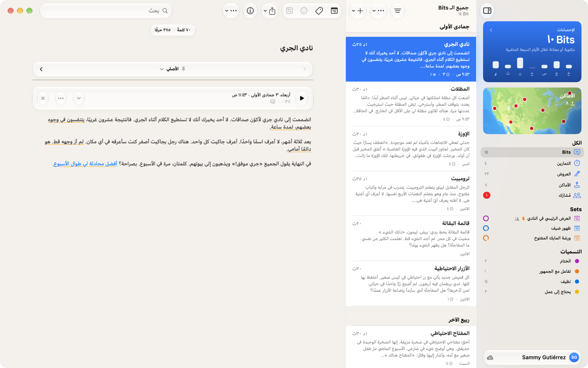
Task: Open set ورشة المايك المفتوح
Action: 532,238
